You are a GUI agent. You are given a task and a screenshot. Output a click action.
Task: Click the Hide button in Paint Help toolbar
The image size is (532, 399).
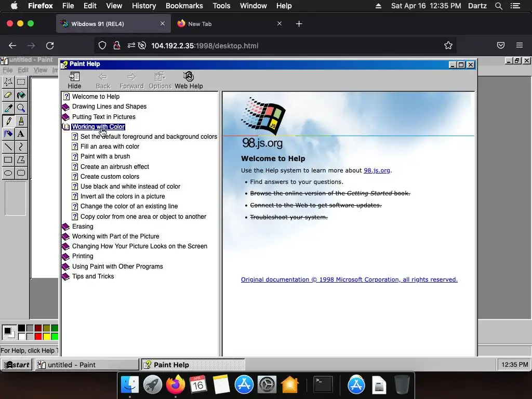(x=74, y=81)
